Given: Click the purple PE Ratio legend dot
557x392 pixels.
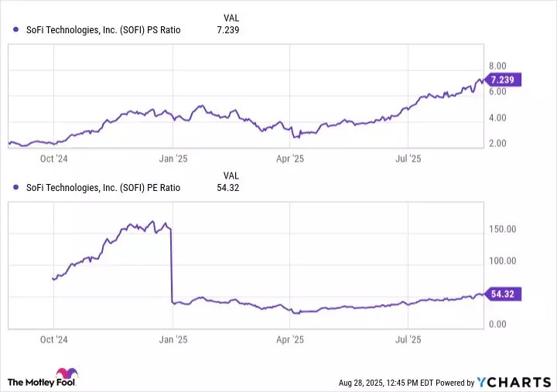Looking at the screenshot, I should point(17,187).
